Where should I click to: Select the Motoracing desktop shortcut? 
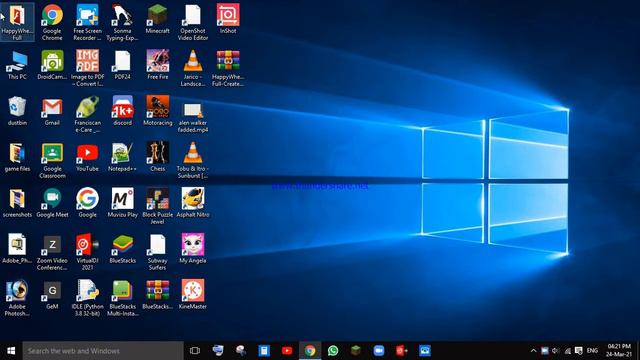158,111
